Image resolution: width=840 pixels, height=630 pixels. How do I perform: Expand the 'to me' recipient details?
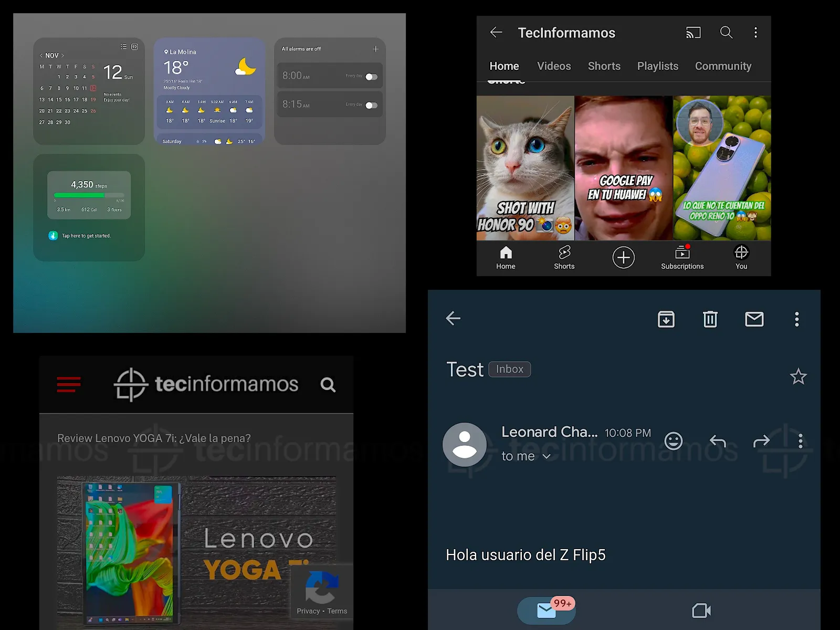[x=546, y=456]
